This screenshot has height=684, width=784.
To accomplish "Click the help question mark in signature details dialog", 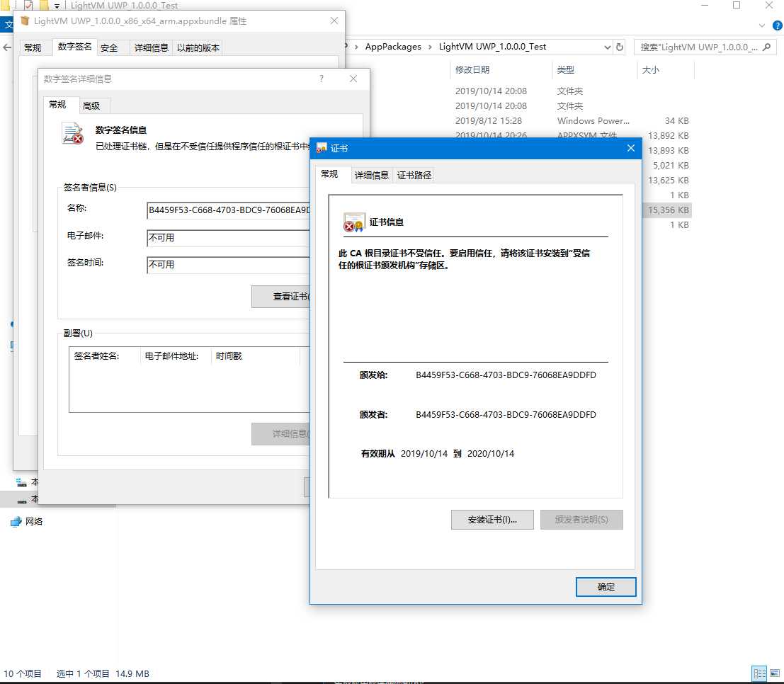I will pyautogui.click(x=322, y=79).
